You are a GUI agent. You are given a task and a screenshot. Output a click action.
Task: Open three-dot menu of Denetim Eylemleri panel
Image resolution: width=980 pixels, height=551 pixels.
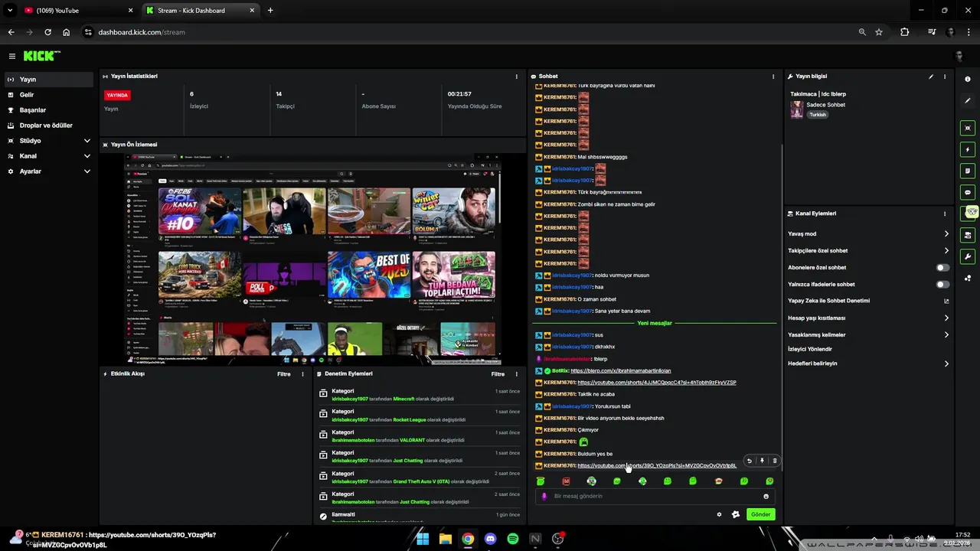(x=516, y=374)
